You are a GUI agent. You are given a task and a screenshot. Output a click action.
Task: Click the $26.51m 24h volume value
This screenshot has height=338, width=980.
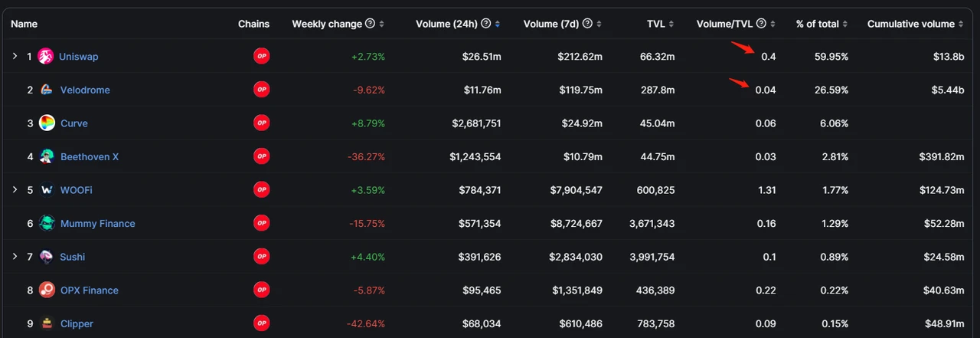(x=482, y=57)
